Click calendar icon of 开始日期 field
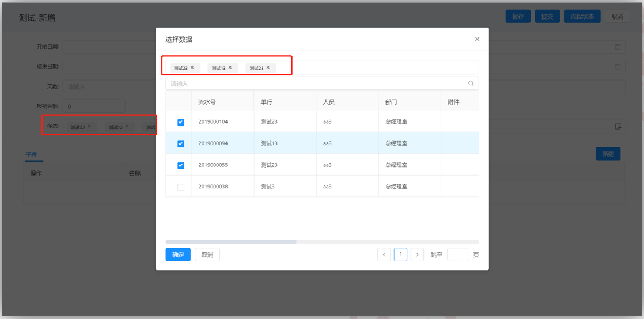The width and height of the screenshot is (644, 319). click(618, 47)
